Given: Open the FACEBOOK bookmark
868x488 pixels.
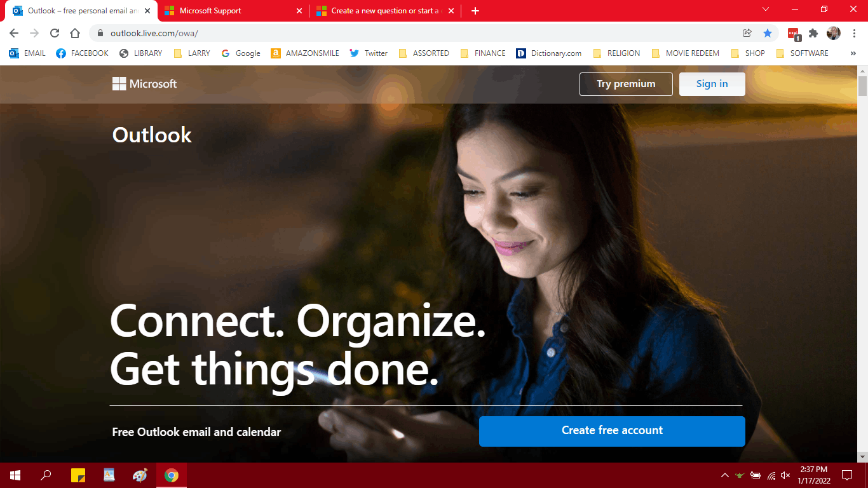Looking at the screenshot, I should (82, 53).
